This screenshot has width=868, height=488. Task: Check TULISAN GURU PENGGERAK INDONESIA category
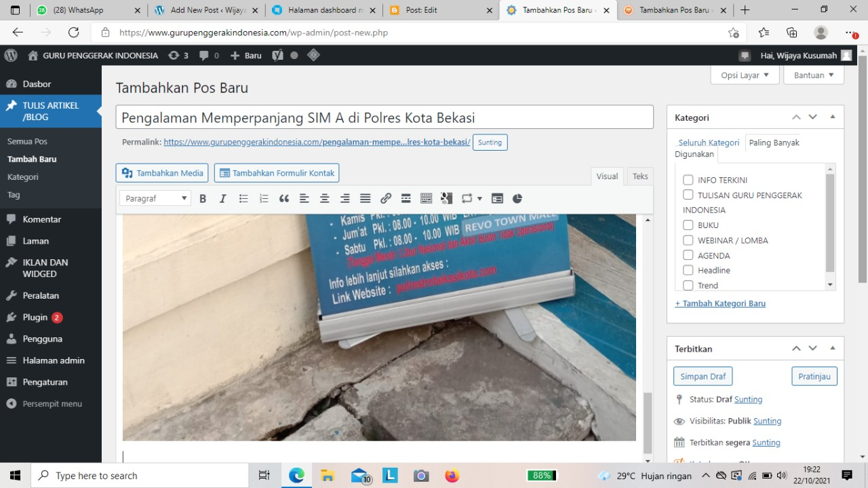[688, 195]
